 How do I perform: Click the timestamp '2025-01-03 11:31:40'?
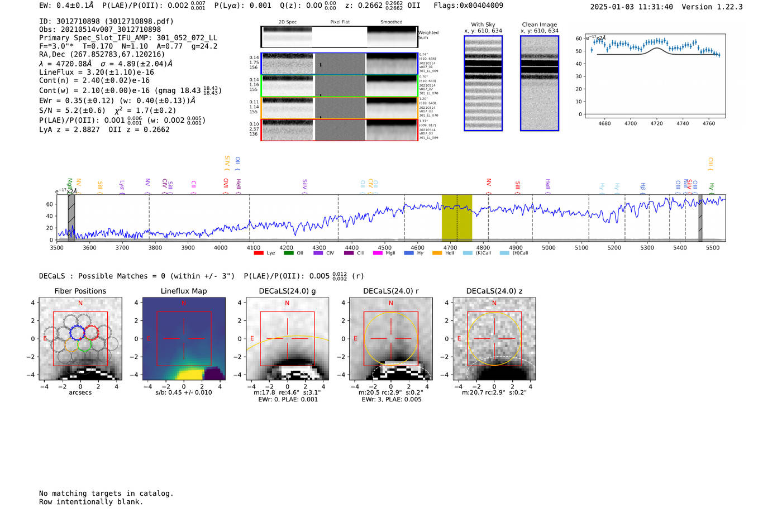(631, 7)
